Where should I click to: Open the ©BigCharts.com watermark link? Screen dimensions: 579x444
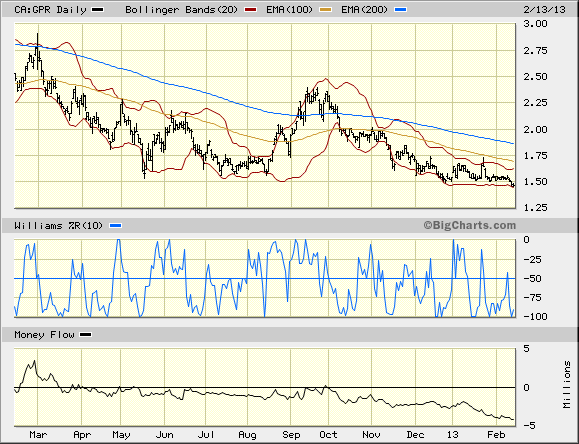tap(470, 225)
